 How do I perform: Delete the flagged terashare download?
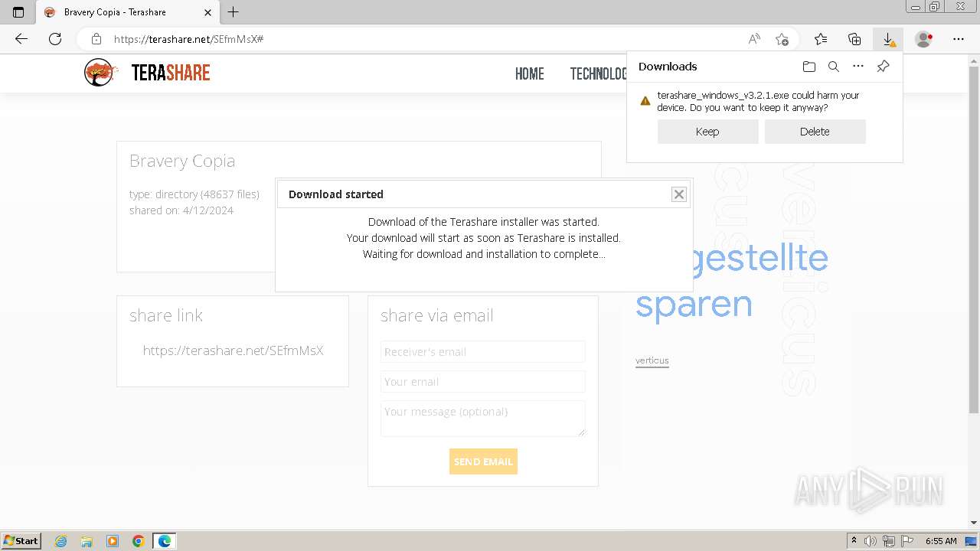(815, 132)
